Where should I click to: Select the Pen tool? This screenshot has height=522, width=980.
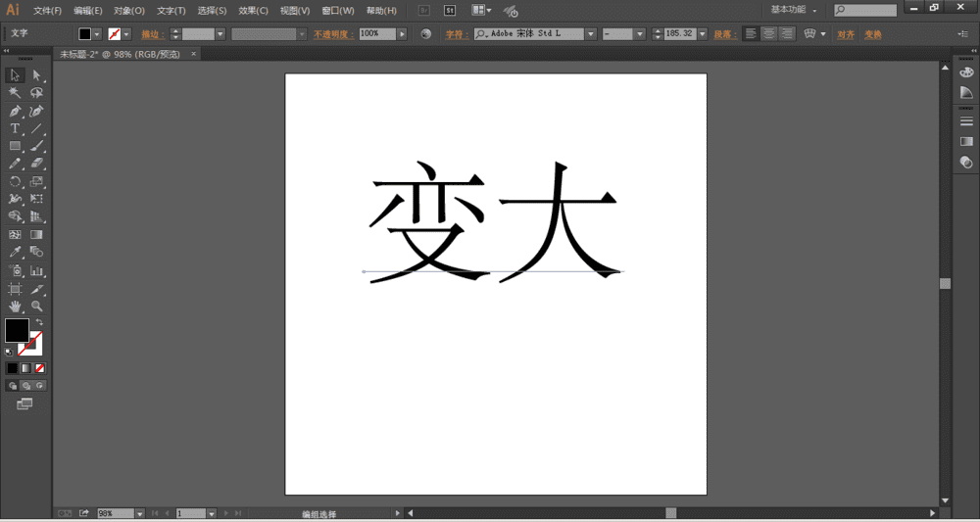[15, 111]
